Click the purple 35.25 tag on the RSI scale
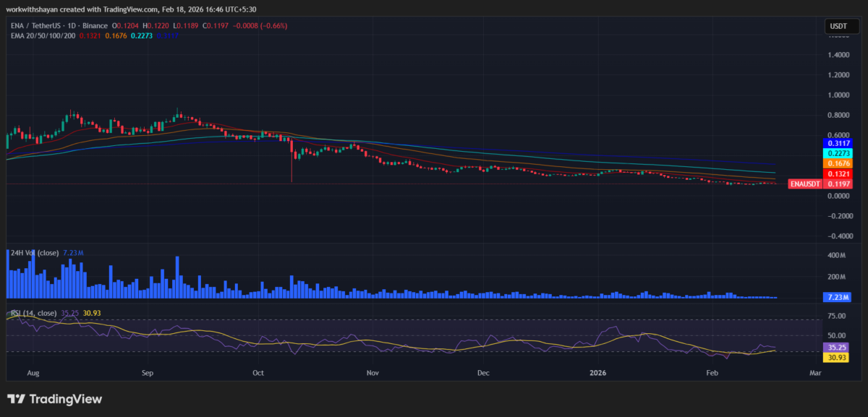This screenshot has width=868, height=417. click(835, 348)
